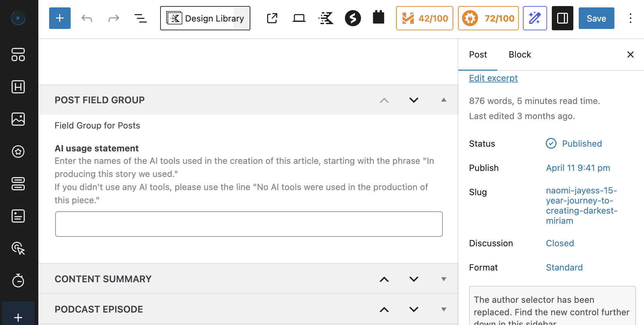
Task: Click the Edit excerpt link
Action: pyautogui.click(x=493, y=78)
